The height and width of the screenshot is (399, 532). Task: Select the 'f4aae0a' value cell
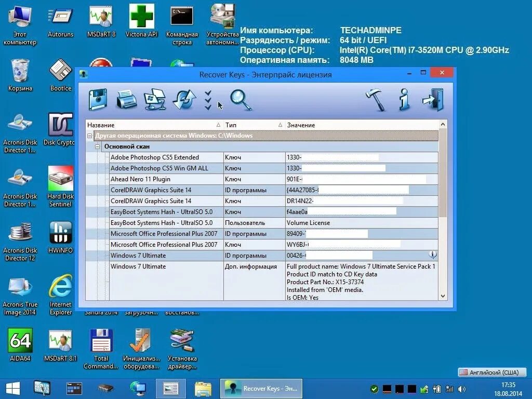click(x=362, y=212)
